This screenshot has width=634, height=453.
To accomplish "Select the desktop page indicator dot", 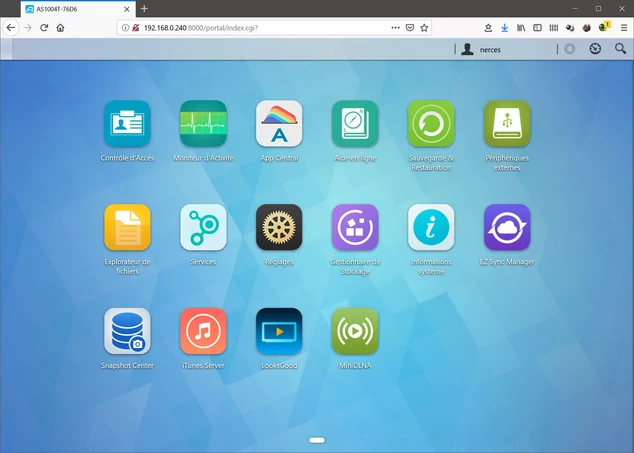I will tap(317, 440).
